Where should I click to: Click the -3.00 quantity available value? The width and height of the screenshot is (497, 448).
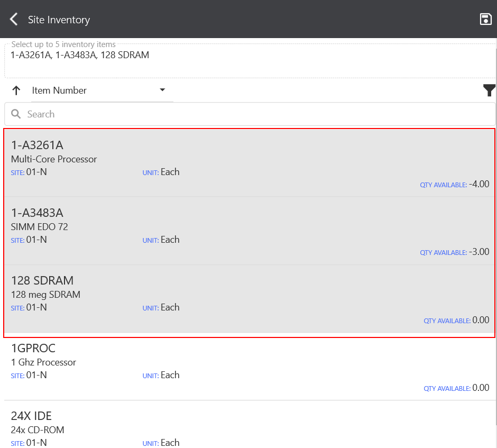(x=479, y=252)
